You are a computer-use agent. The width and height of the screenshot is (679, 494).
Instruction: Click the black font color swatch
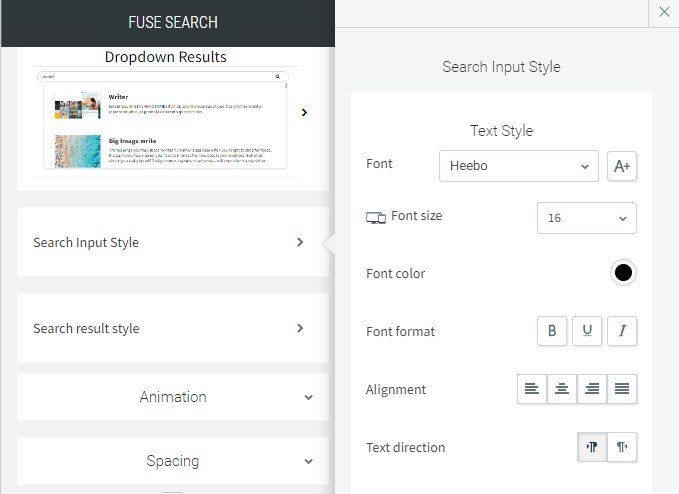tap(623, 273)
